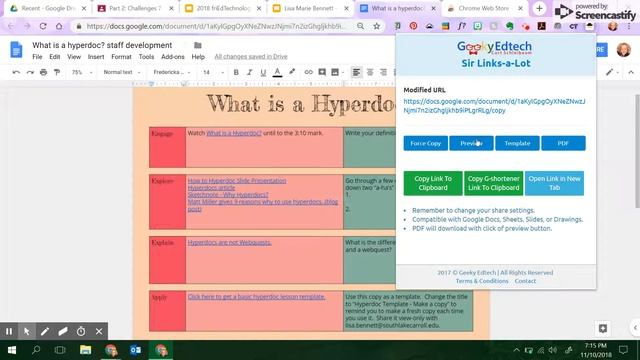The width and height of the screenshot is (640, 360).
Task: Open the Insert menu
Action: 96,57
